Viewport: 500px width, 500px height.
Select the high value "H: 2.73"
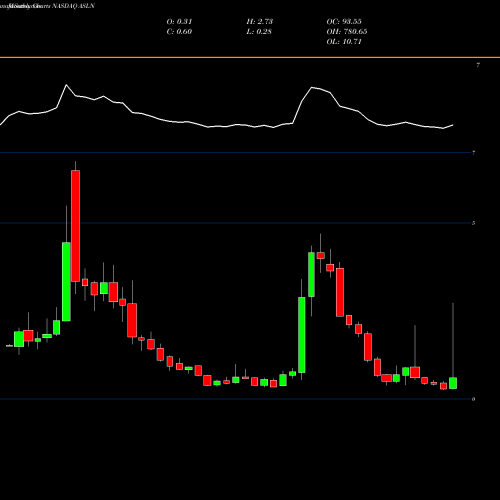(x=260, y=22)
